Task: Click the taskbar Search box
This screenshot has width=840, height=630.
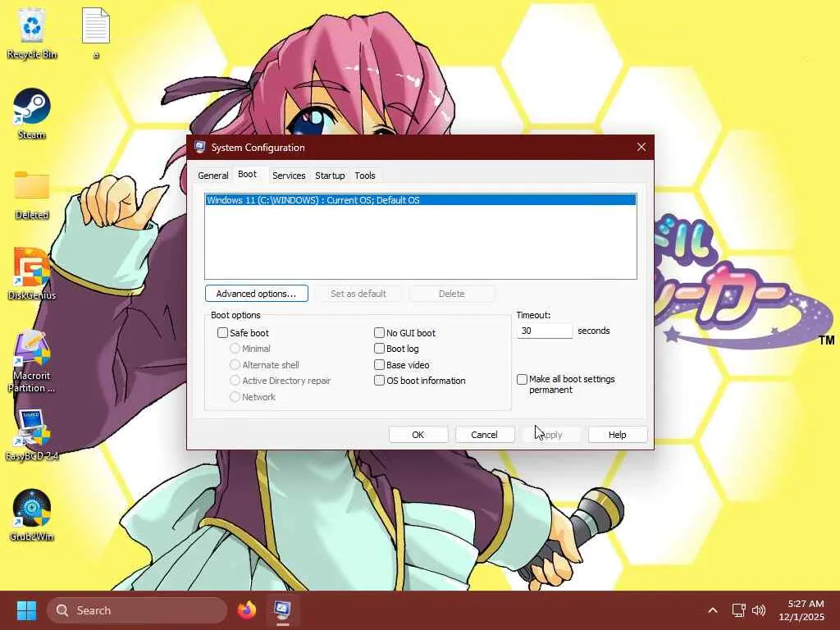Action: 137,610
